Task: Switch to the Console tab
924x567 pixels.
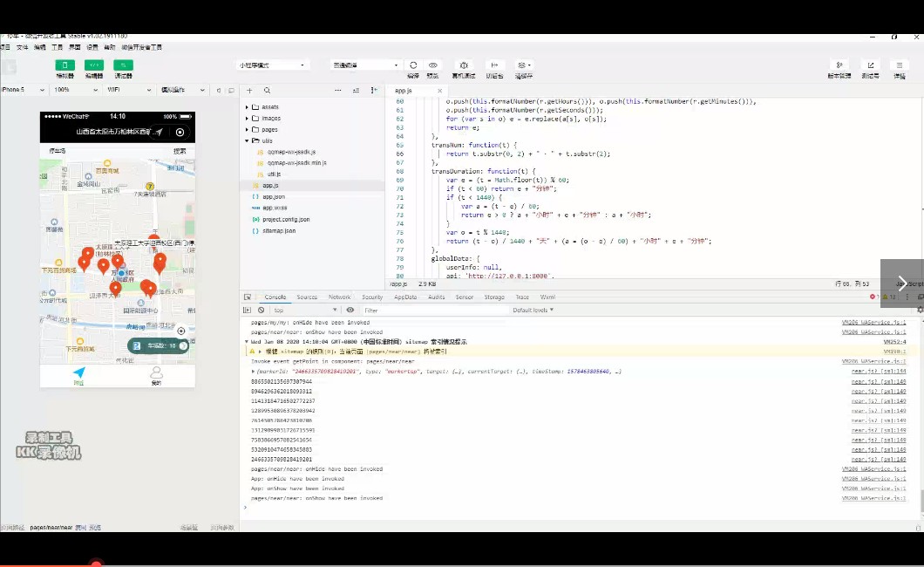Action: click(x=275, y=297)
